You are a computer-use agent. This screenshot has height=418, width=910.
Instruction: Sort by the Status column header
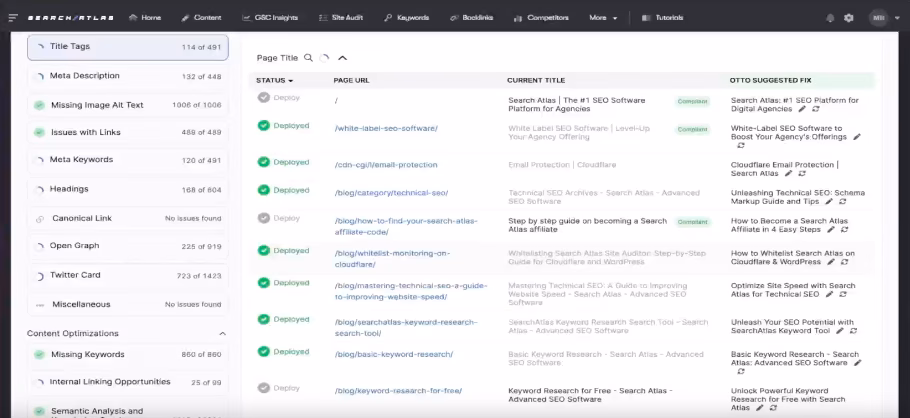[275, 80]
